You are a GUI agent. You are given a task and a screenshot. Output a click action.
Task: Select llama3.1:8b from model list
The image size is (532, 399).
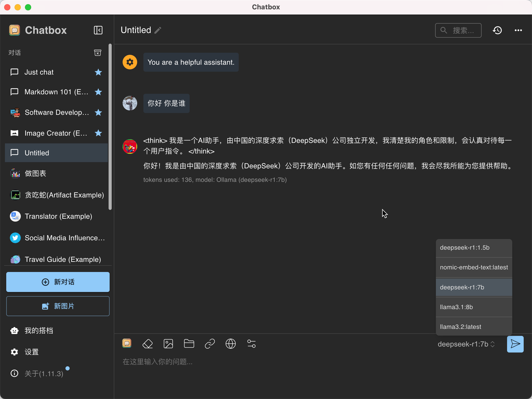point(474,307)
